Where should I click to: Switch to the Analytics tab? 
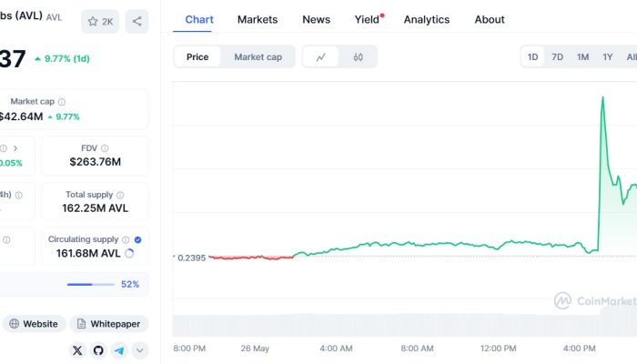(426, 19)
